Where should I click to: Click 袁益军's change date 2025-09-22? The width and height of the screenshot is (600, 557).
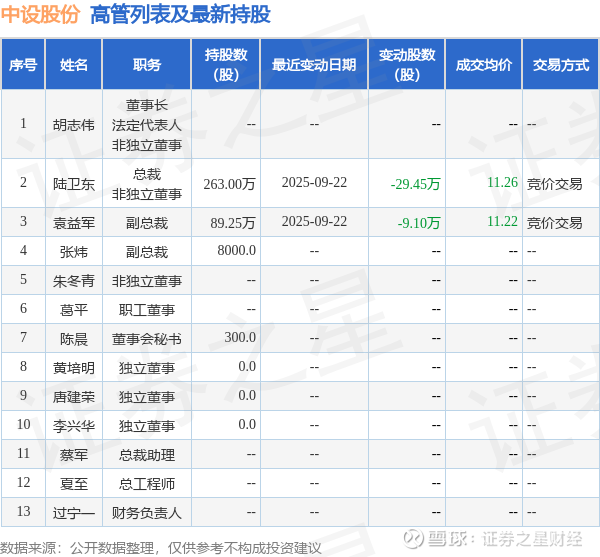point(314,221)
